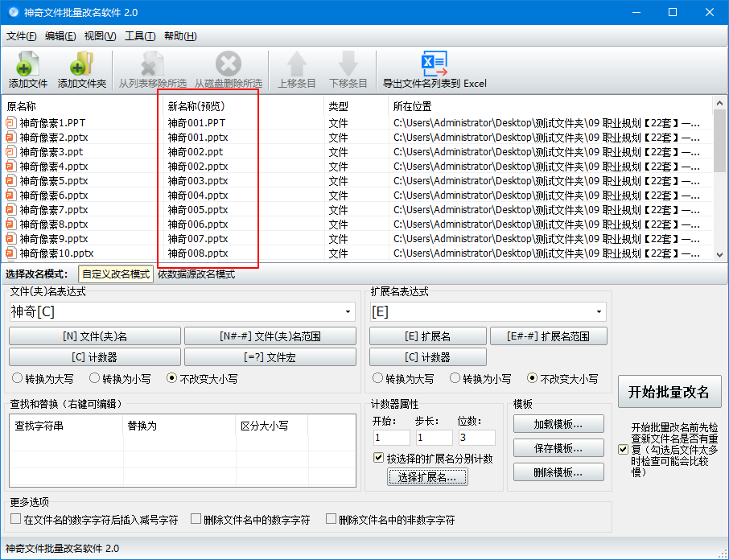The height and width of the screenshot is (560, 729).
Task: Click the counter 步长 value field
Action: click(x=434, y=438)
